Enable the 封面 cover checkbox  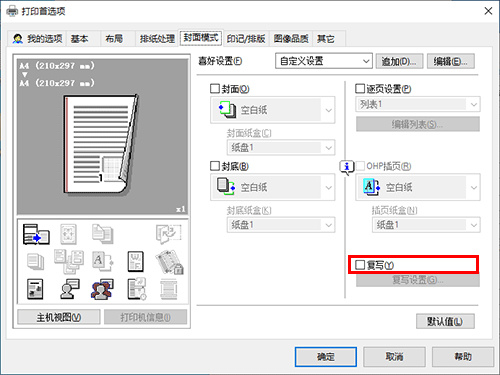pyautogui.click(x=215, y=89)
